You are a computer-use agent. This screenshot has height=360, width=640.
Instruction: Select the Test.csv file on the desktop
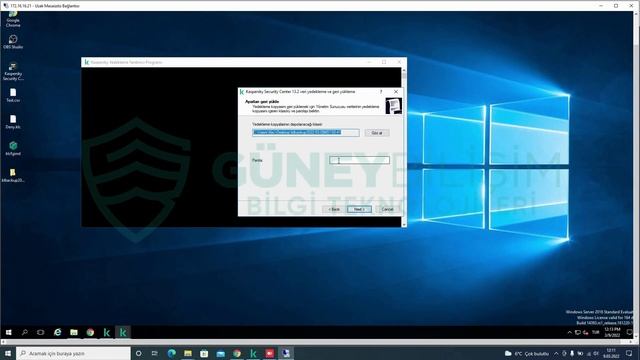tap(13, 95)
